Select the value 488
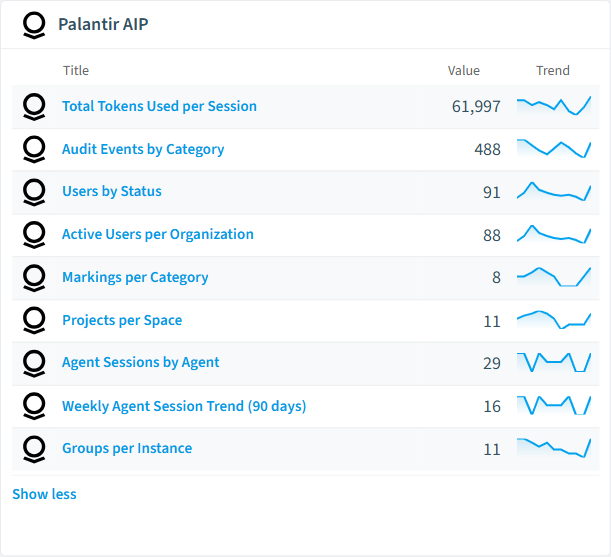The width and height of the screenshot is (611, 557). click(487, 149)
